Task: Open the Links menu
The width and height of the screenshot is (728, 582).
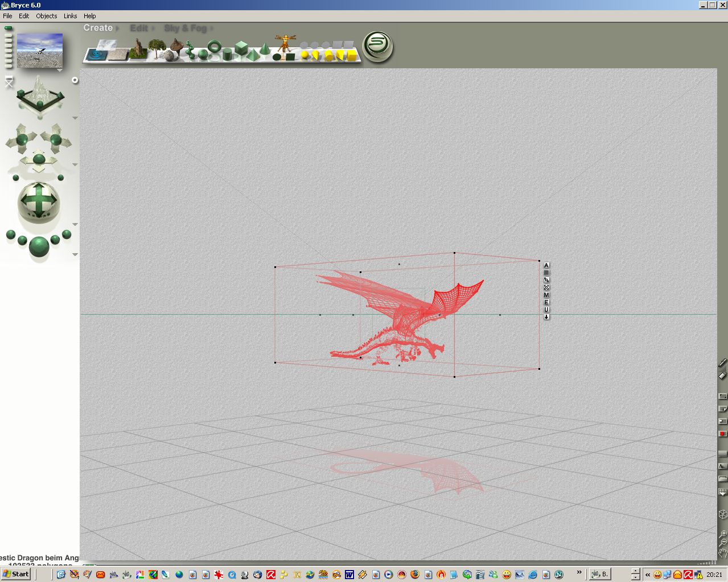Action: tap(70, 16)
